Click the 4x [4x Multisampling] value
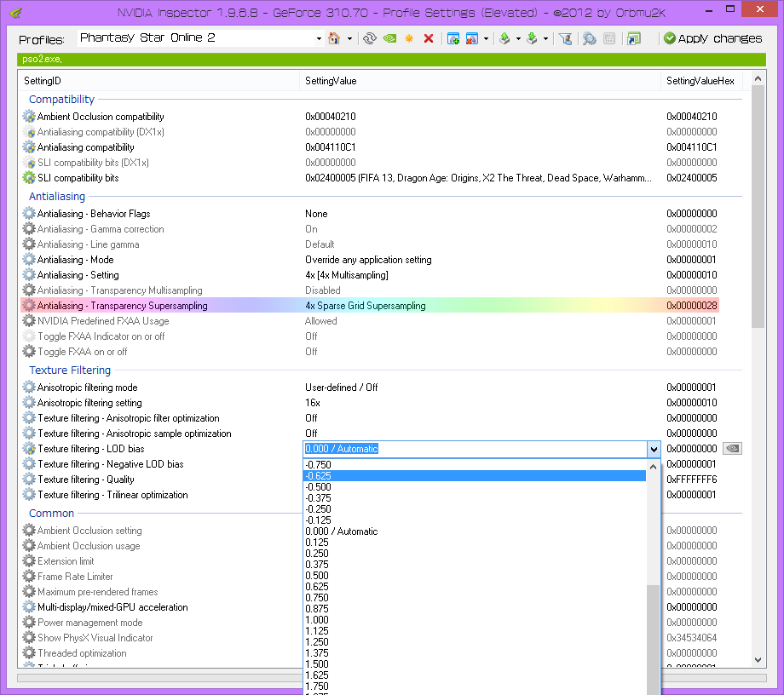This screenshot has height=695, width=784. pos(347,275)
